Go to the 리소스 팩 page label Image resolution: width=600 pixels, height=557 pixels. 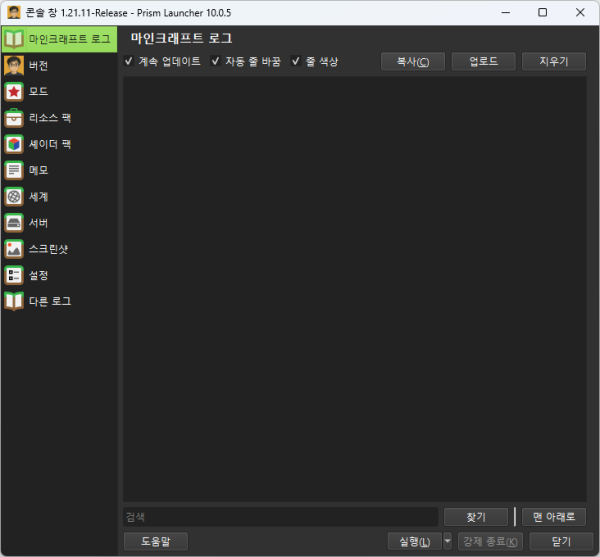pos(50,118)
